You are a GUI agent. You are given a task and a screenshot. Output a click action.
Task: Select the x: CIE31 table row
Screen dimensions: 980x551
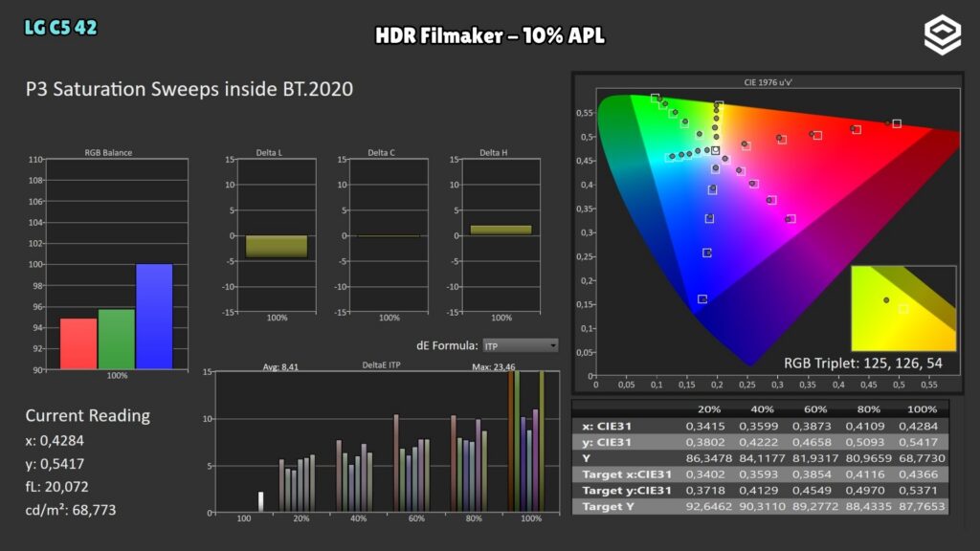[x=760, y=426]
